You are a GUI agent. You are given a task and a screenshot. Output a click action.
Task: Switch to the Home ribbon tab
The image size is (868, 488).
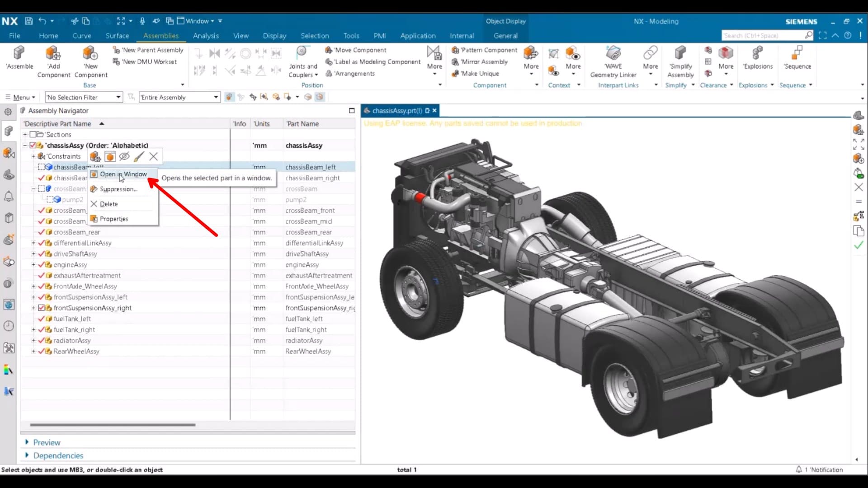[48, 36]
